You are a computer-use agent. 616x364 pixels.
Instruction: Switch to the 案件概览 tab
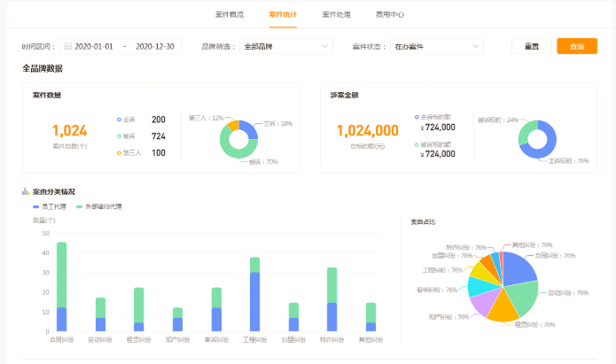pos(230,15)
